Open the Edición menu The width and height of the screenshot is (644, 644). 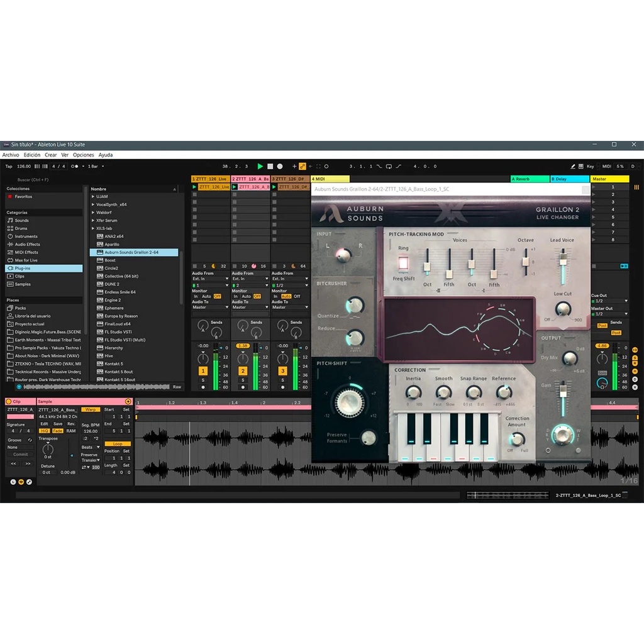[32, 155]
